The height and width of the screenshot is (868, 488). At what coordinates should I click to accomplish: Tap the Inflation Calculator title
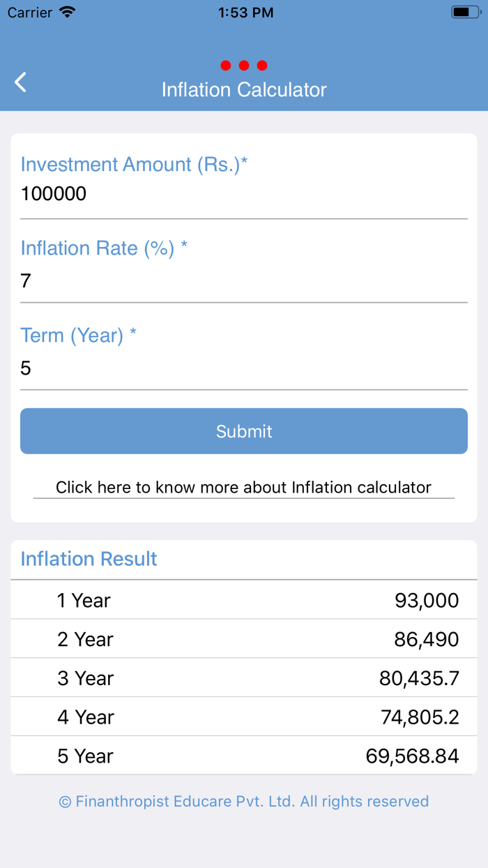coord(244,89)
